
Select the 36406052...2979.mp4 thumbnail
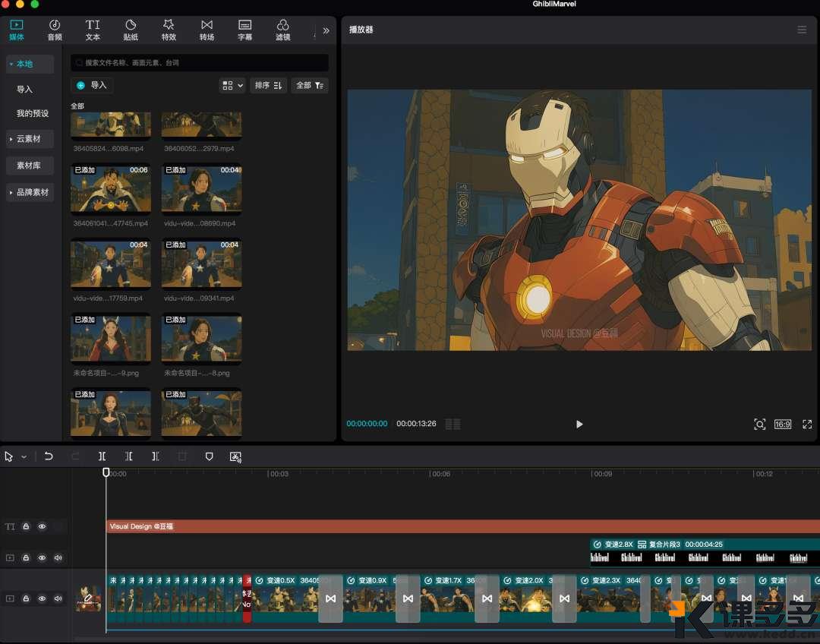point(201,126)
